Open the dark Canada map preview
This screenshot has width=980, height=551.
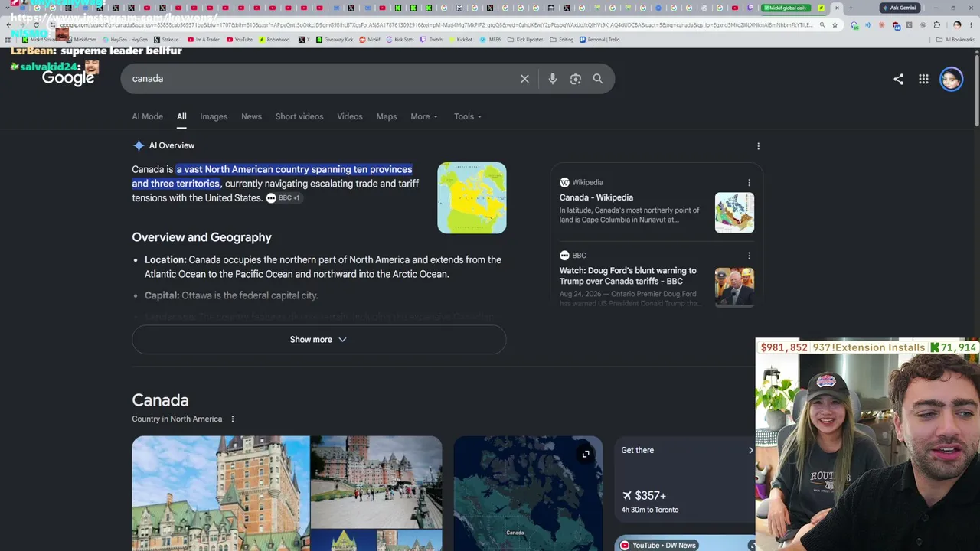pyautogui.click(x=528, y=494)
